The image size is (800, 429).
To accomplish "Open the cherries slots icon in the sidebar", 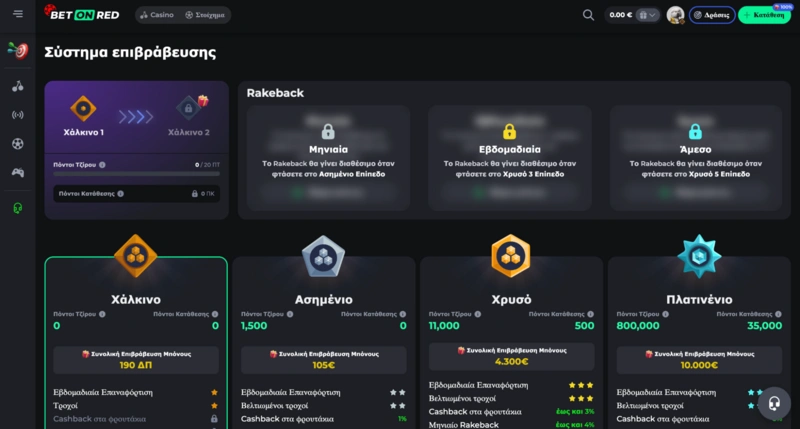I will click(17, 86).
